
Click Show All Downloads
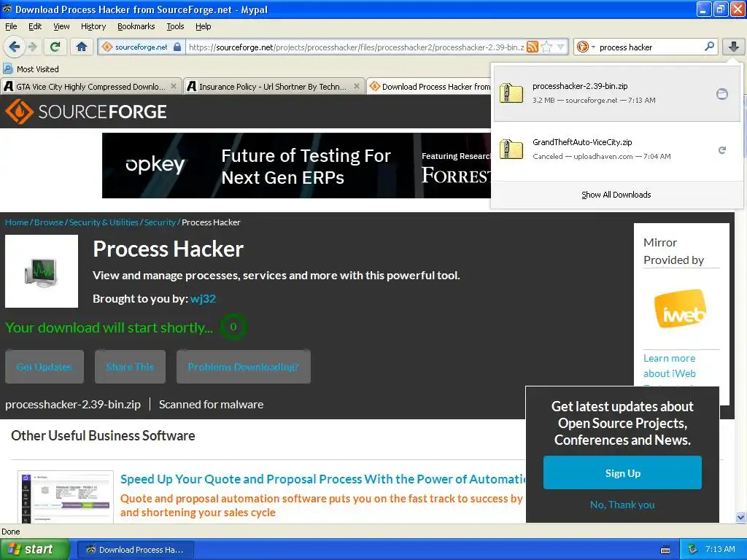(x=616, y=195)
